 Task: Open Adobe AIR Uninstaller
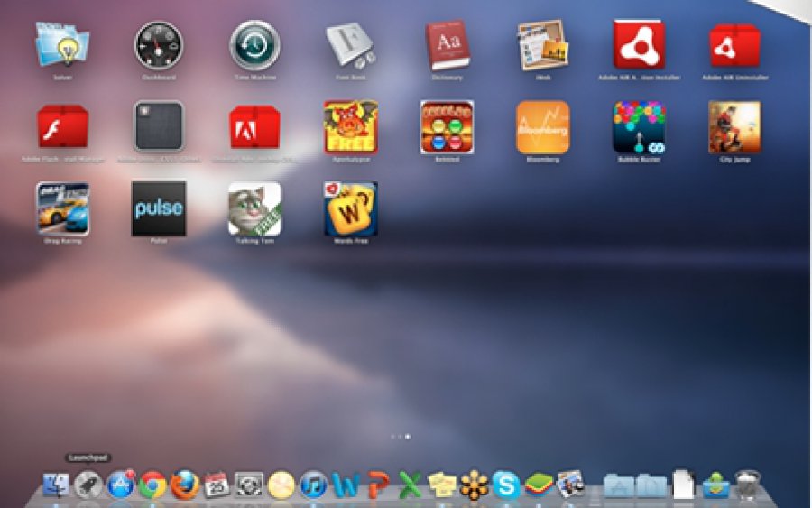coord(734,46)
